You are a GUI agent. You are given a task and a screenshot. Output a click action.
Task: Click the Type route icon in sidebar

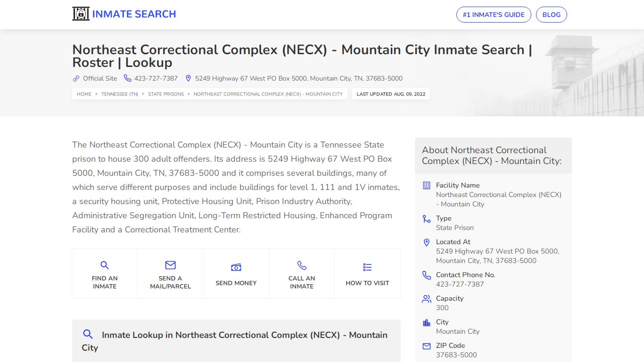click(427, 219)
